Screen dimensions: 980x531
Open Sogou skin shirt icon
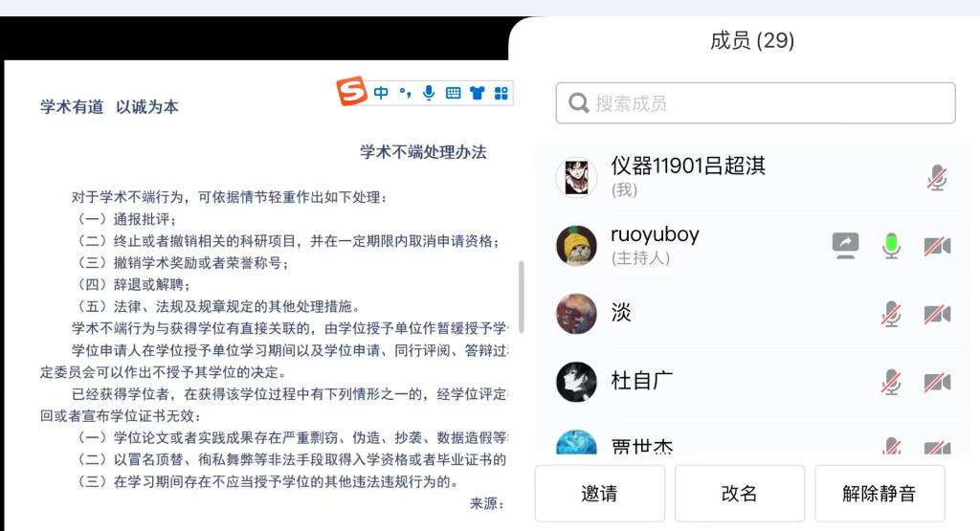pyautogui.click(x=478, y=93)
